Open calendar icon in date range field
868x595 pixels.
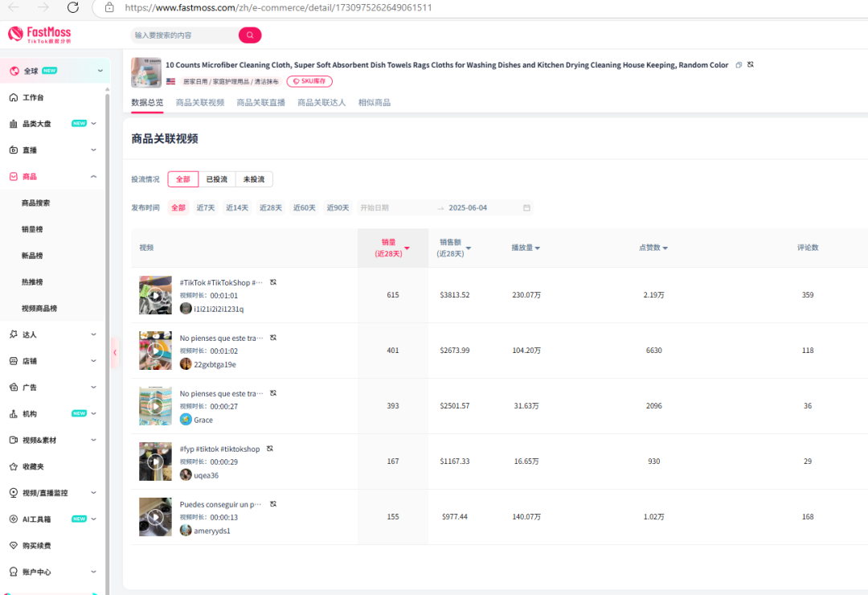[526, 207]
